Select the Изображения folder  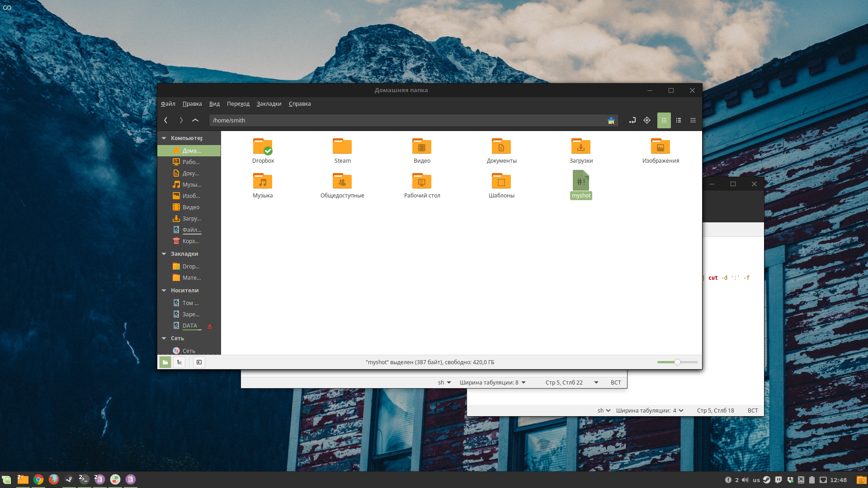(660, 150)
